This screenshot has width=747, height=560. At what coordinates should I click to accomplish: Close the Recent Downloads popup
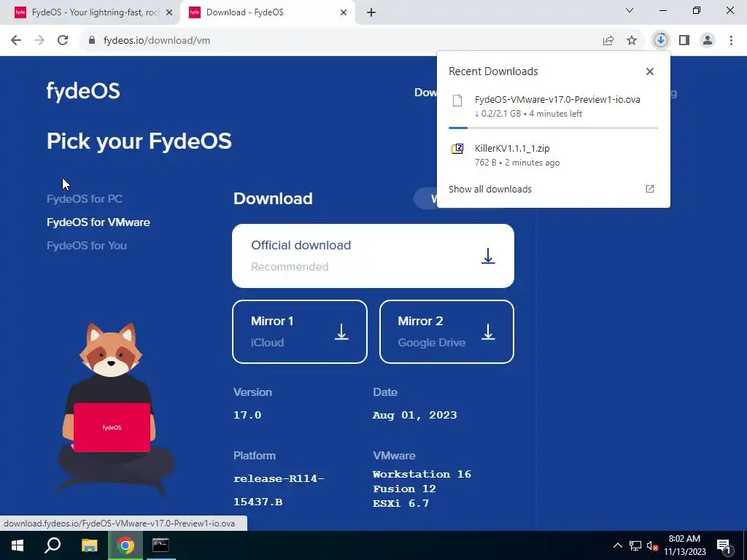tap(650, 71)
